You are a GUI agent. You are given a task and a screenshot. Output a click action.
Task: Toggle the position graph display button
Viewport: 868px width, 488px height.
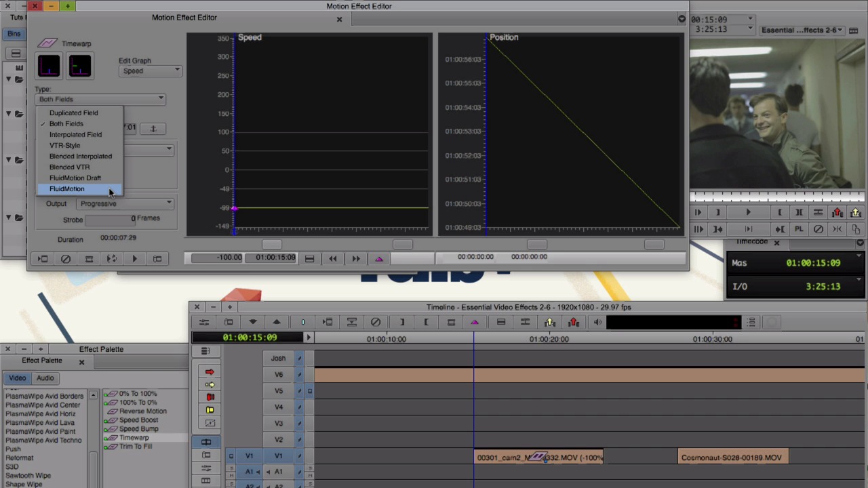click(79, 66)
